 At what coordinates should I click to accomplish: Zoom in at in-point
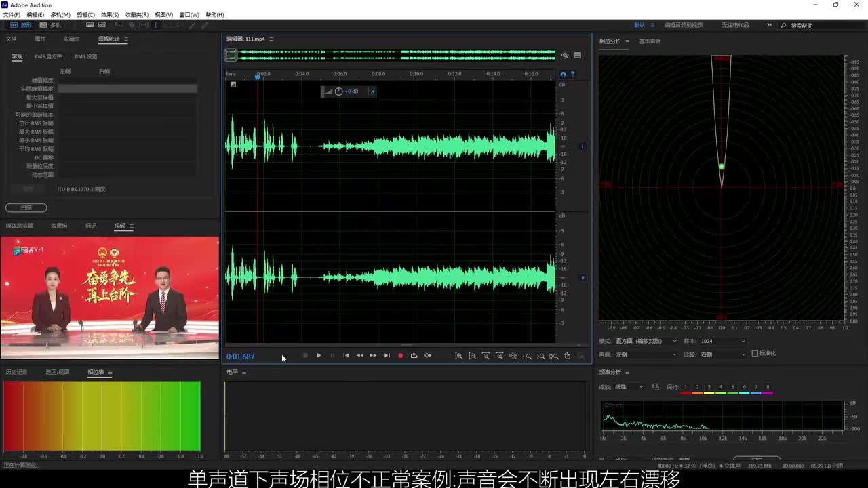527,356
